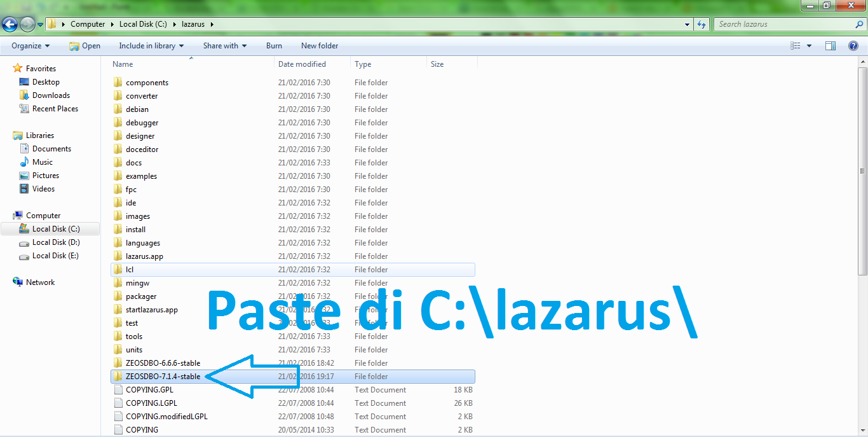Select the components folder icon
Viewport: 868px width, 437px height.
click(118, 82)
